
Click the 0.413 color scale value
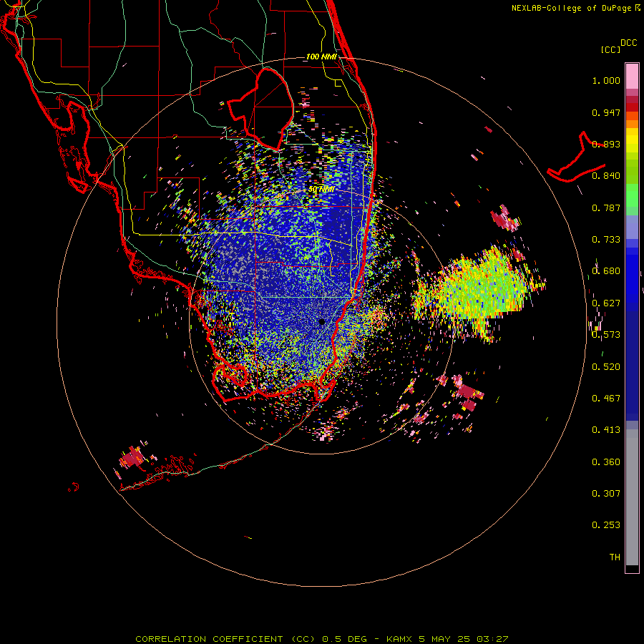pos(606,430)
